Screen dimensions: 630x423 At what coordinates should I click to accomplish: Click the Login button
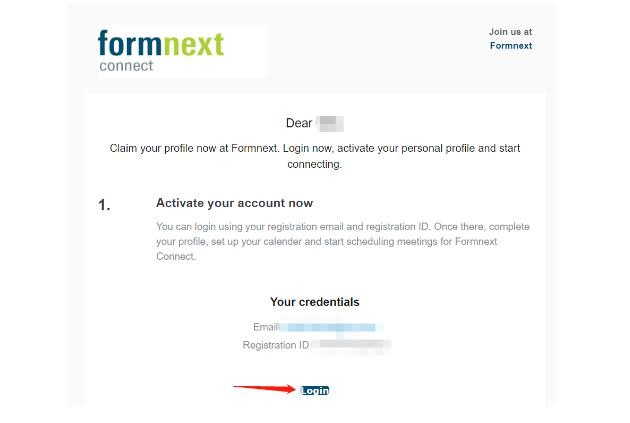point(315,390)
